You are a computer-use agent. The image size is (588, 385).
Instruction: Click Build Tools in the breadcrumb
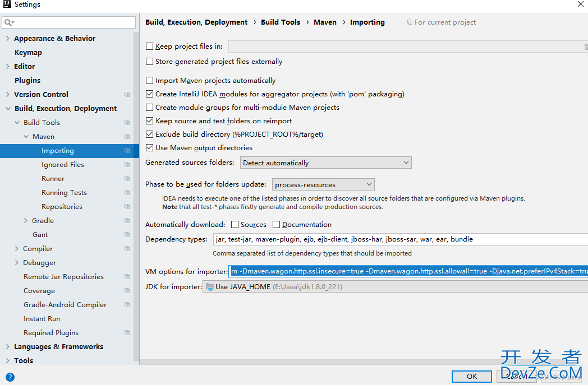281,22
